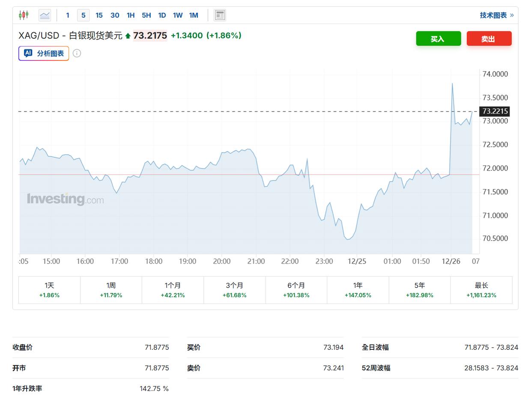This screenshot has height=397, width=532.
Task: Open the 1周 performance range tab
Action: click(111, 290)
